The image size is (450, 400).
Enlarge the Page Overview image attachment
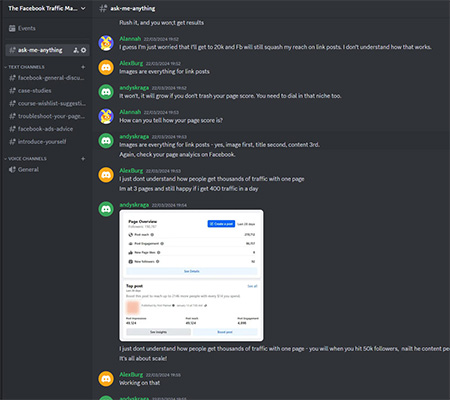191,275
